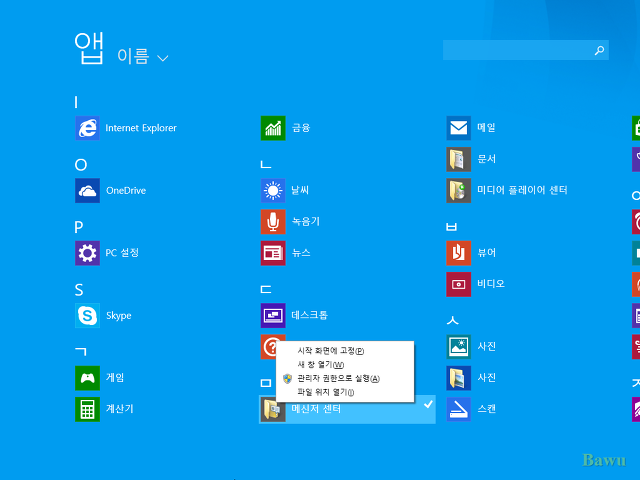The height and width of the screenshot is (480, 640).
Task: Open PC 설정 gear icon
Action: [87, 253]
